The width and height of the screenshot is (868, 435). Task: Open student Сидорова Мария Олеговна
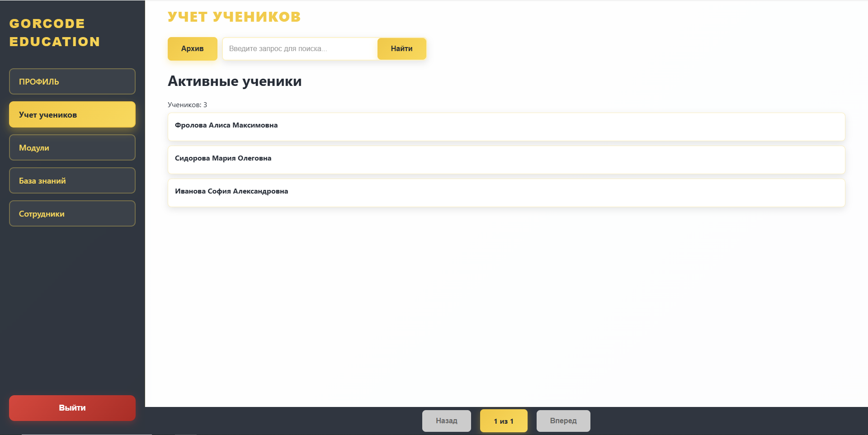pos(506,160)
